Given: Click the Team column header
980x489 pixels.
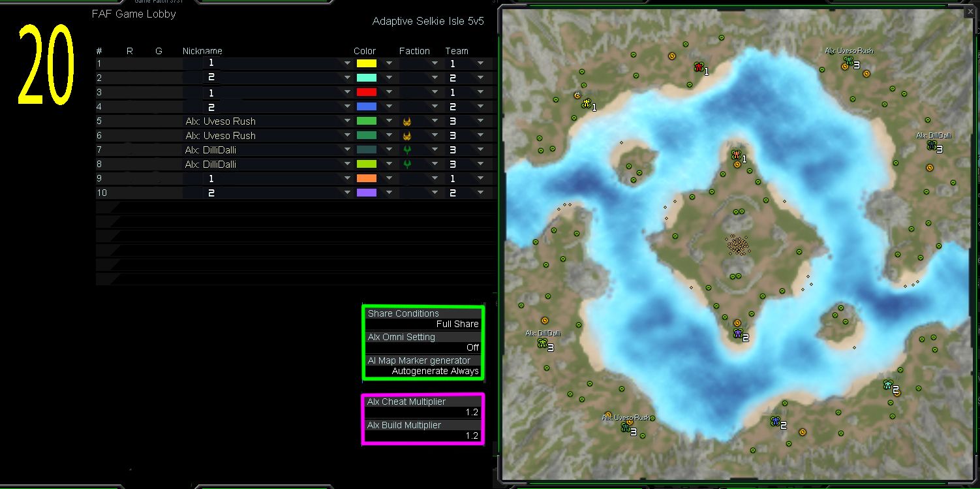Looking at the screenshot, I should pyautogui.click(x=457, y=51).
